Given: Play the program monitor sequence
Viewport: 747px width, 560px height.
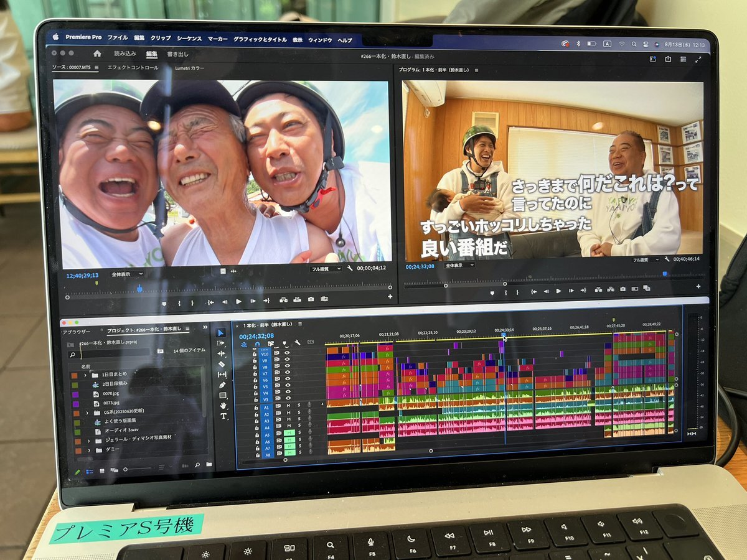Looking at the screenshot, I should pos(558,291).
